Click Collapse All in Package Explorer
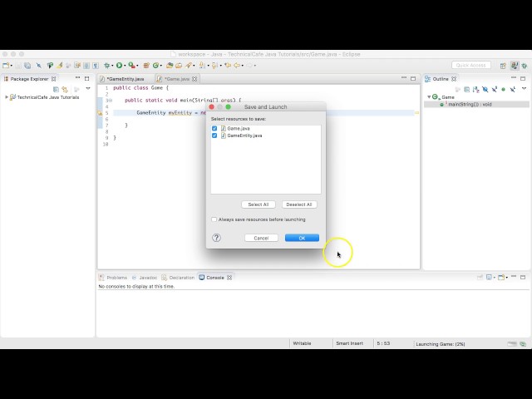The image size is (532, 399). point(56,89)
